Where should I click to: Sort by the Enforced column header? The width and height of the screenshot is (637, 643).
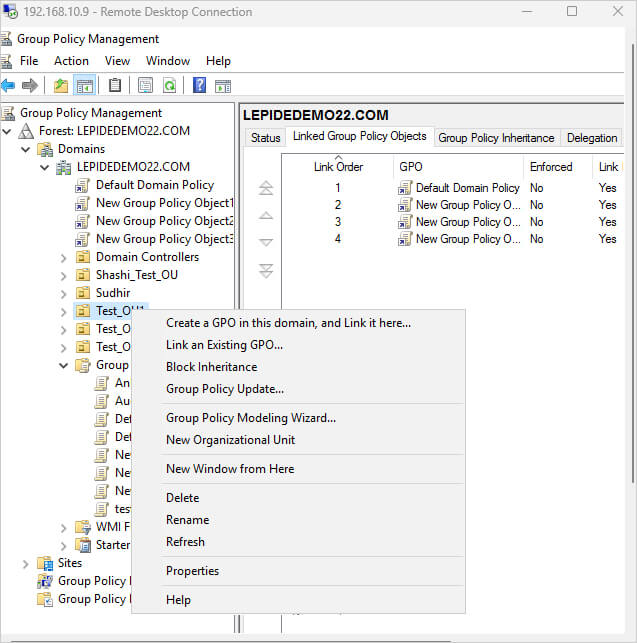(558, 167)
